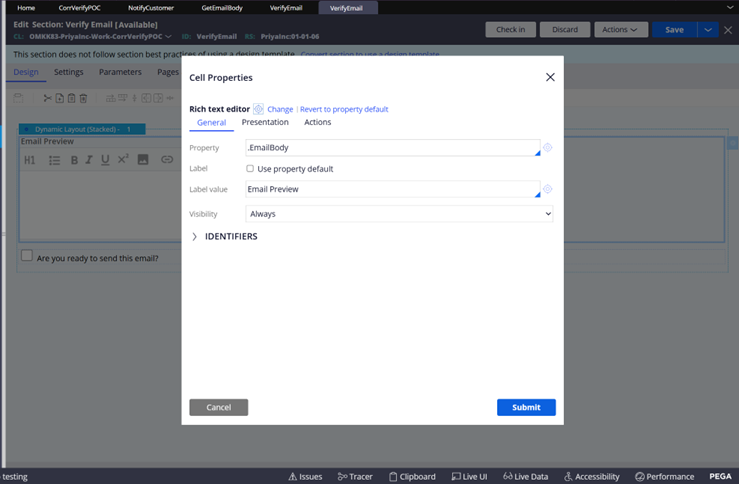Screen dimensions: 739x484
Task: Click the Copy icon in section toolbar
Action: [59, 98]
